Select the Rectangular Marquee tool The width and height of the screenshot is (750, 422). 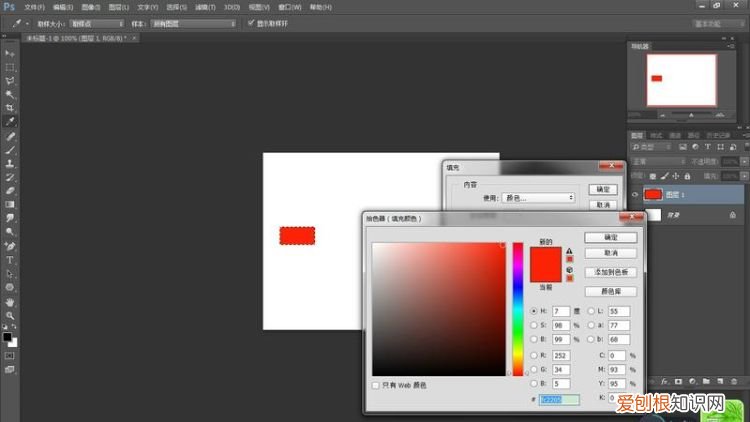[x=10, y=66]
